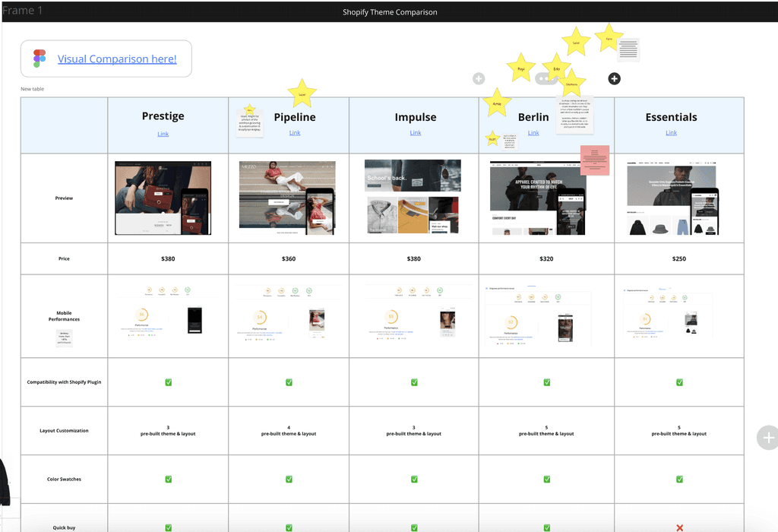Select the Frame 1 label
Viewport: 778px width, 532px height.
click(x=22, y=11)
